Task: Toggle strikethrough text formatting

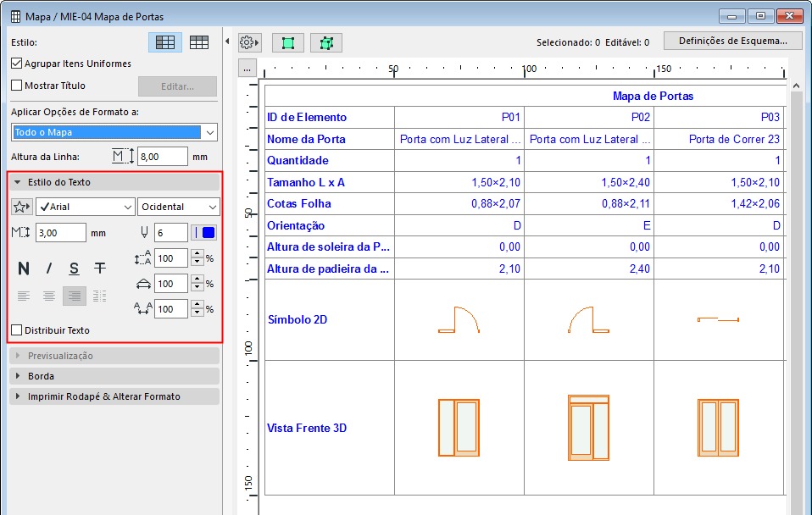Action: [x=100, y=269]
